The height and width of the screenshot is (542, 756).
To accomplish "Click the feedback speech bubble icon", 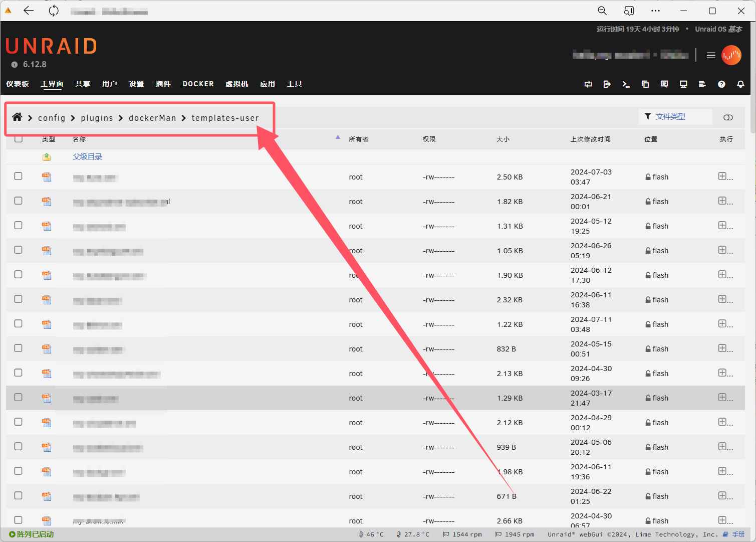I will (664, 84).
